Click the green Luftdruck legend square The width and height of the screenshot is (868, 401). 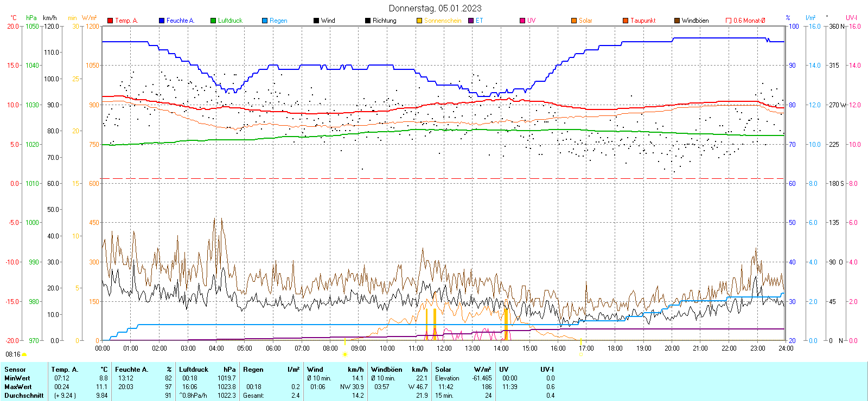(213, 21)
